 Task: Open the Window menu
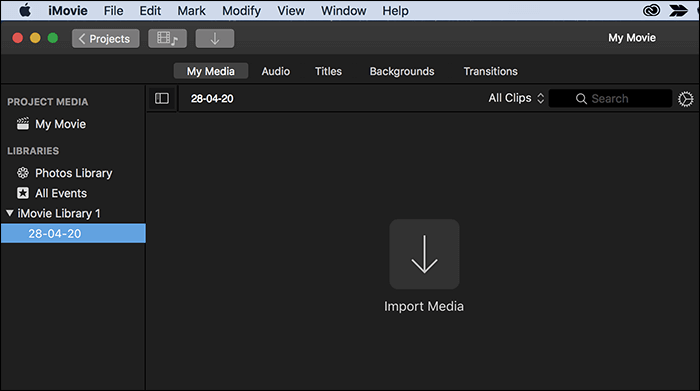click(343, 10)
